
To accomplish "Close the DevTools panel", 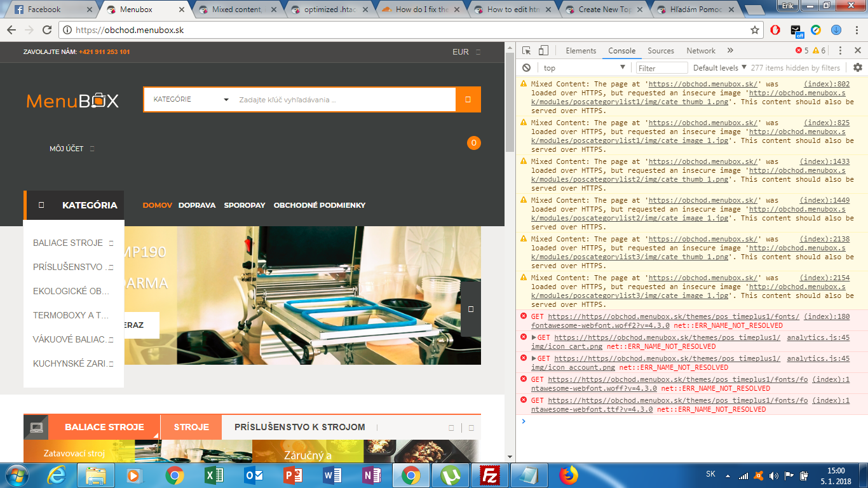I will [x=857, y=51].
